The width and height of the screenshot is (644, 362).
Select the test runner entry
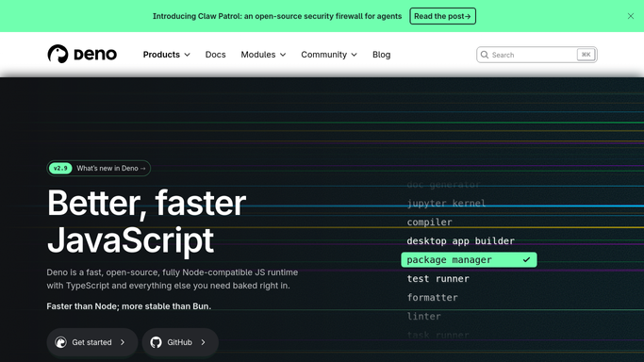pos(438,279)
